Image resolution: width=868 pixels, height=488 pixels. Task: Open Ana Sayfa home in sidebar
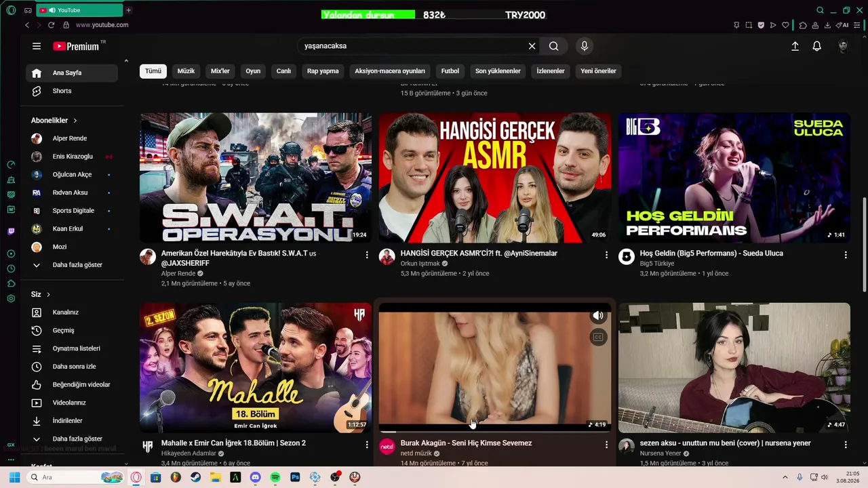[72, 73]
